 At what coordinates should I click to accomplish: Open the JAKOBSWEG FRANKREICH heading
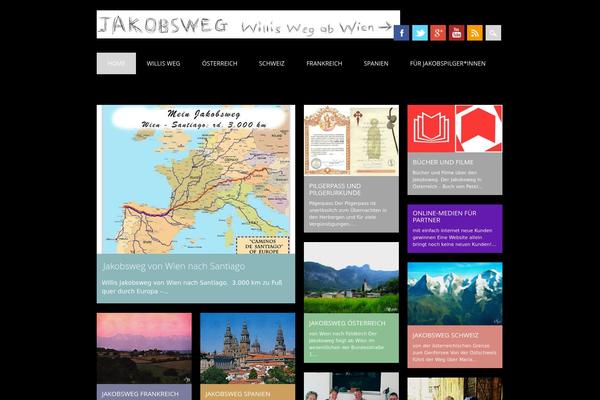click(140, 394)
